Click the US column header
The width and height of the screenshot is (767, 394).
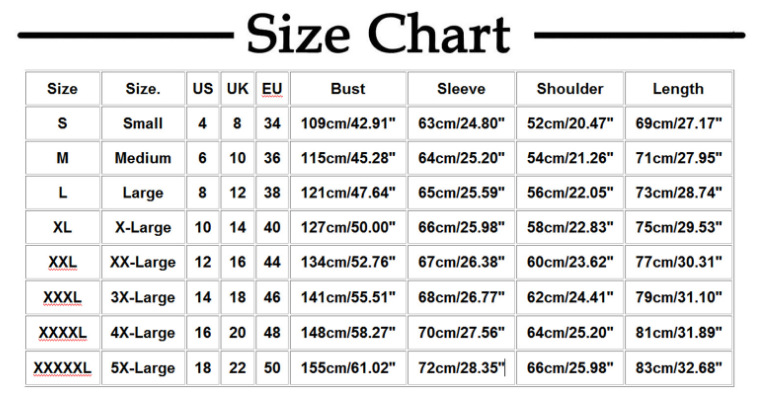pyautogui.click(x=203, y=89)
